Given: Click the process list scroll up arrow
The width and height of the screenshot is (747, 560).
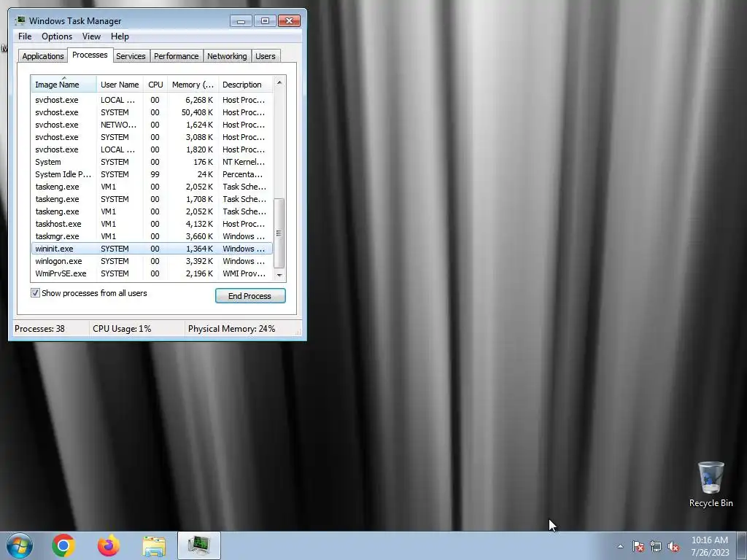Looking at the screenshot, I should (x=279, y=82).
